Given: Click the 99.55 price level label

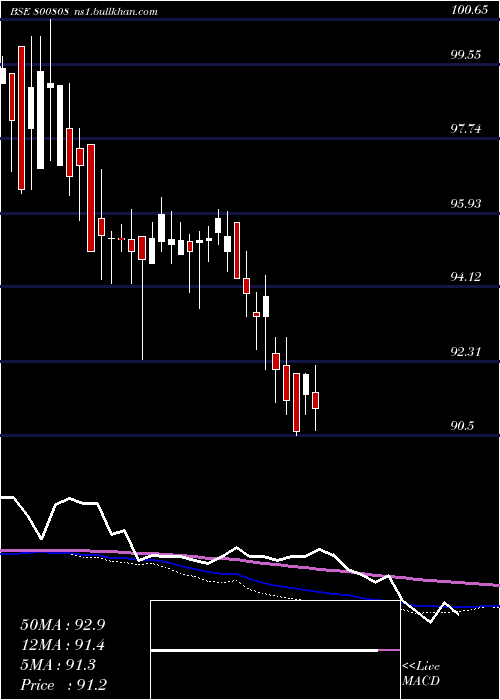Looking at the screenshot, I should pyautogui.click(x=466, y=55).
